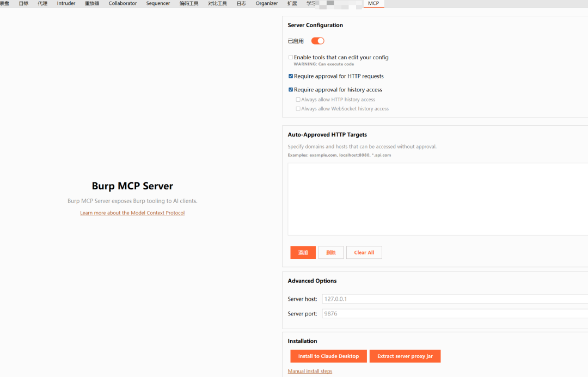Open the 日志 tab
The image size is (588, 377).
pyautogui.click(x=241, y=3)
